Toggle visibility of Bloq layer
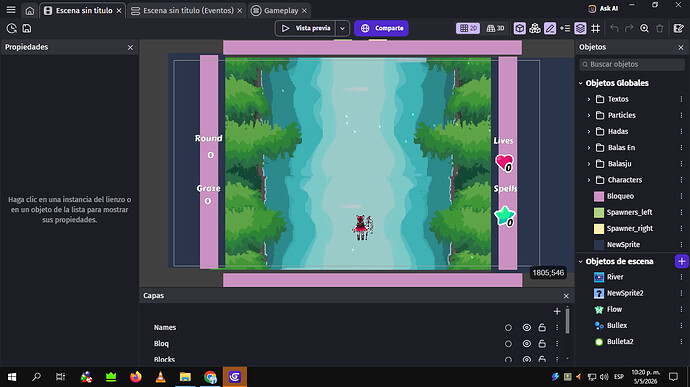Viewport: 690px width, 387px height. [x=526, y=344]
